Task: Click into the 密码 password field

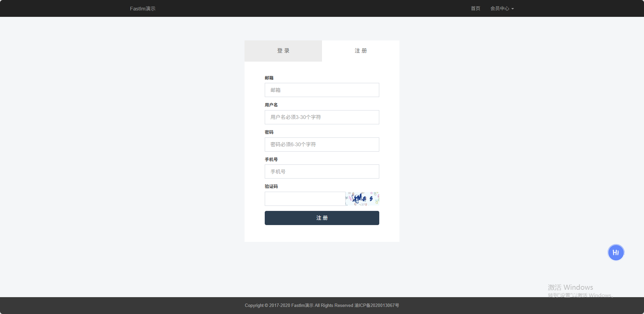Action: 322,145
